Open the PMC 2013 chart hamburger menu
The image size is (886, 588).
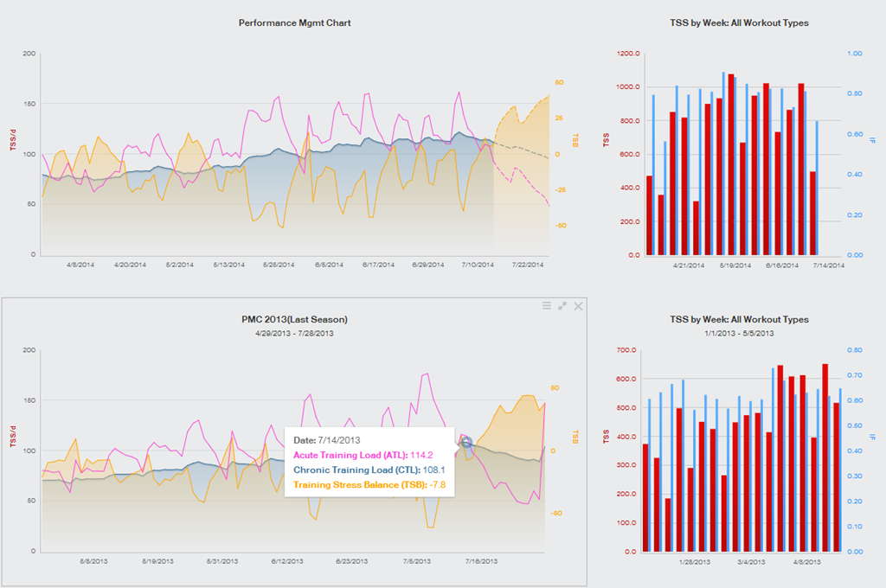pos(547,305)
